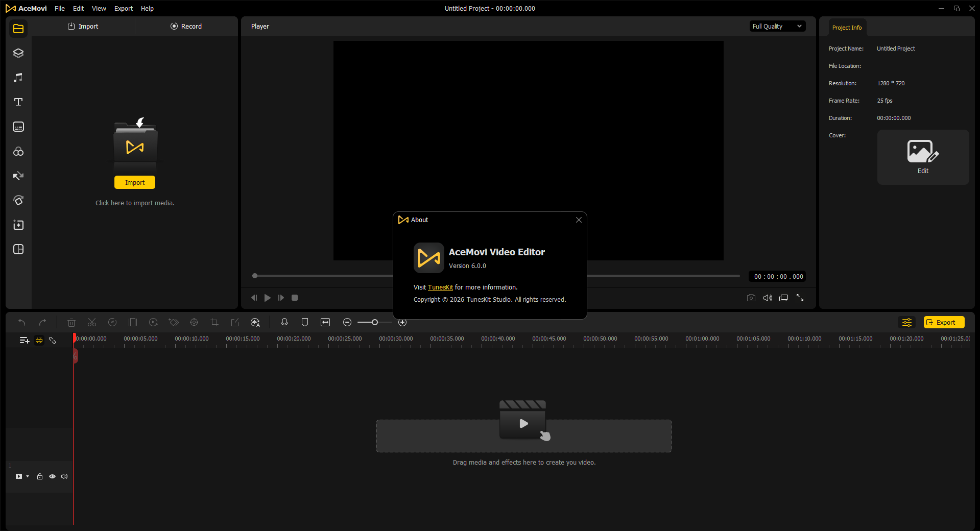Click the player timecode display

(778, 276)
